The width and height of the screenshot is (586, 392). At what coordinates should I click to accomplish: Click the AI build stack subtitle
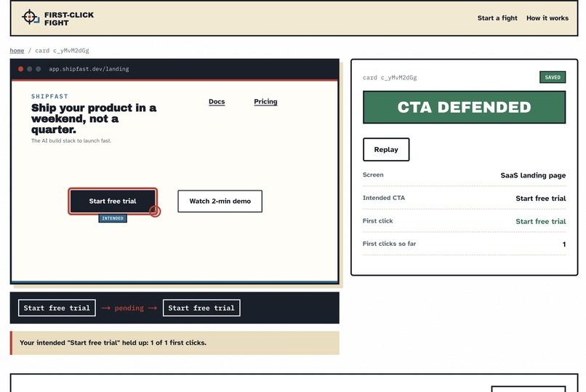pos(71,140)
